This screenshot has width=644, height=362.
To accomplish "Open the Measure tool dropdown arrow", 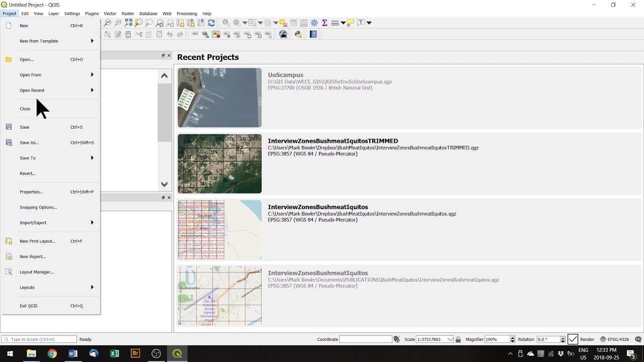I will coord(343,23).
